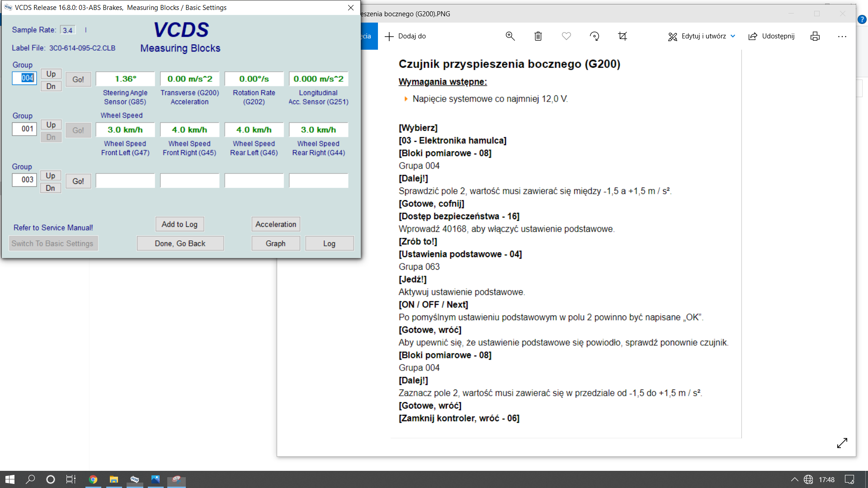The width and height of the screenshot is (868, 488).
Task: Click the Group 001 input field
Action: pos(24,129)
